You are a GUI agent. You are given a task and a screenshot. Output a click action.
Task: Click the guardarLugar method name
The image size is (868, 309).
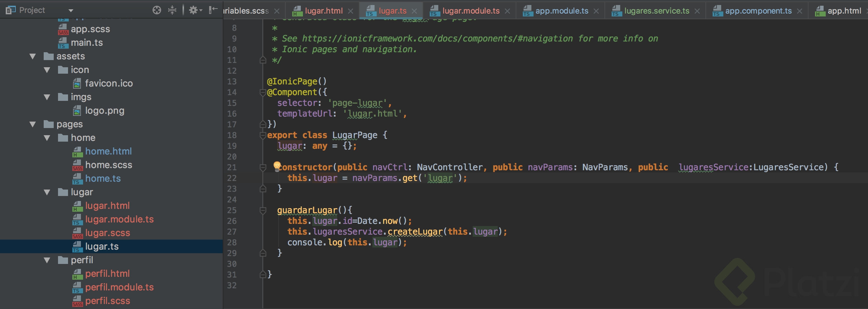point(307,210)
